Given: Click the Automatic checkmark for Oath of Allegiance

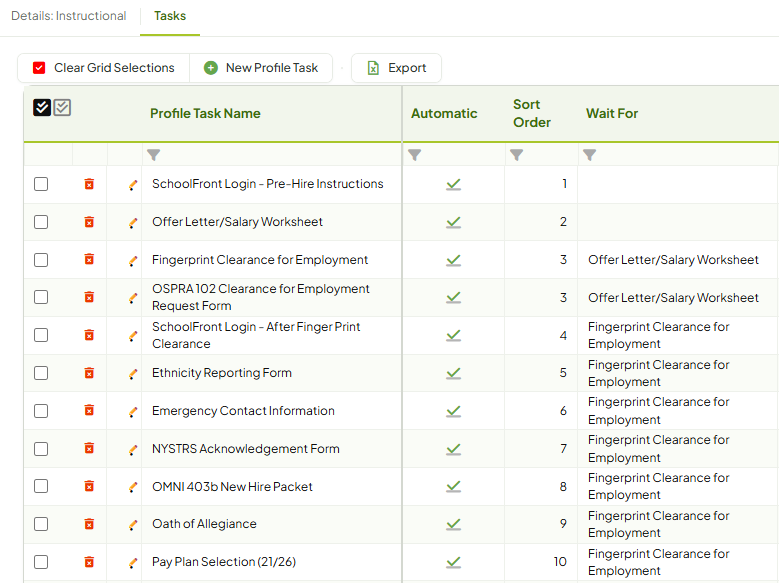Looking at the screenshot, I should (x=454, y=524).
